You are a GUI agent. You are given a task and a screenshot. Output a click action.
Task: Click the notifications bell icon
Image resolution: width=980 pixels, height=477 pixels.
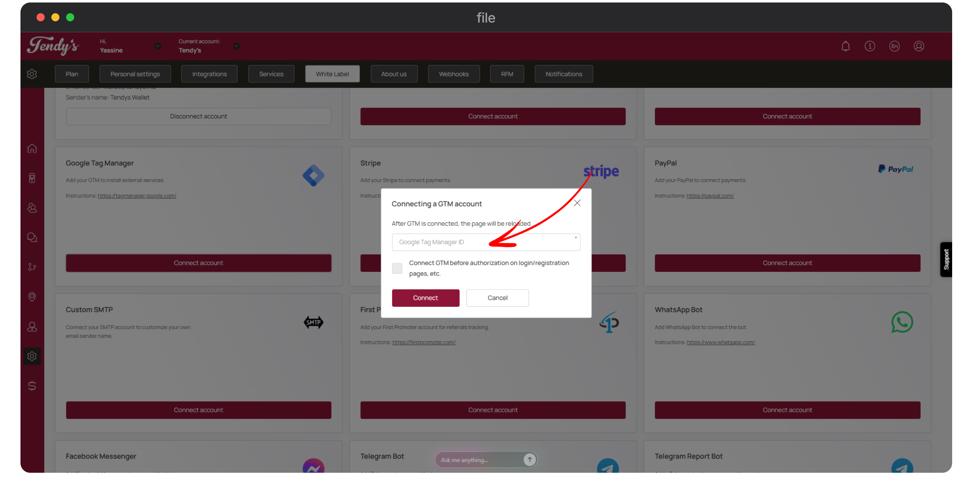(845, 46)
